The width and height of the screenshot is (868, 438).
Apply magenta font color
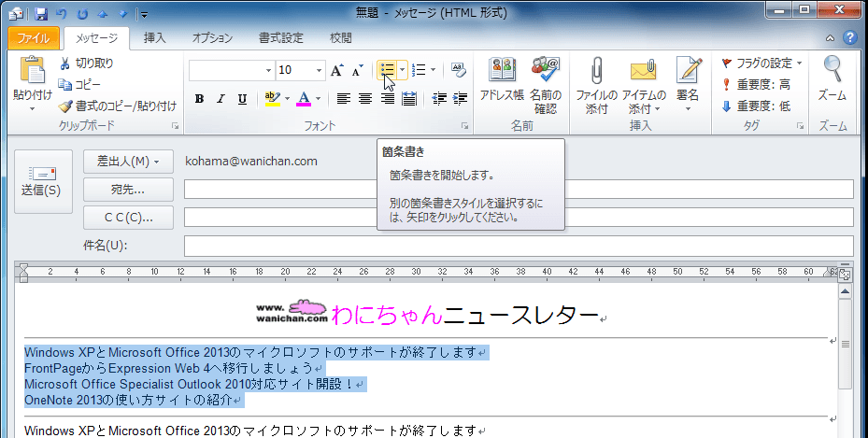click(304, 99)
